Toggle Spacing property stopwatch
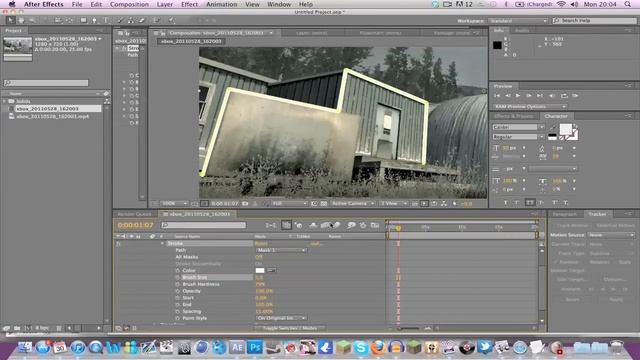 (x=178, y=311)
